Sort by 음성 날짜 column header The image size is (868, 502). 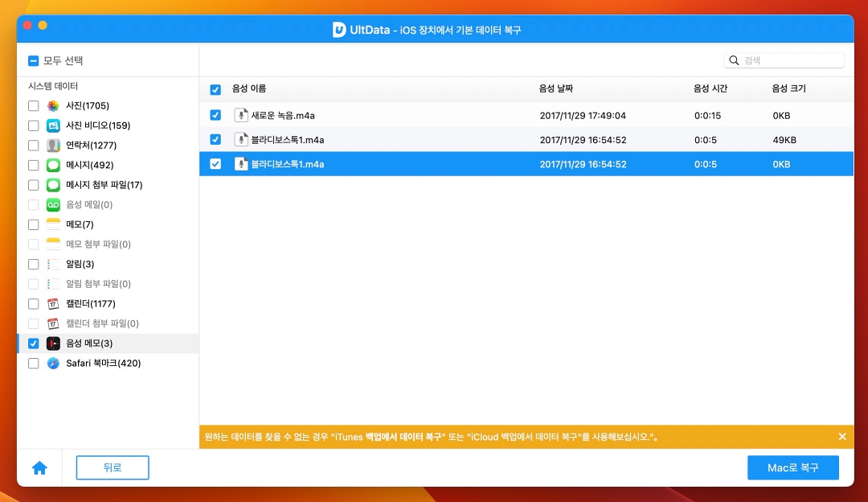[556, 88]
